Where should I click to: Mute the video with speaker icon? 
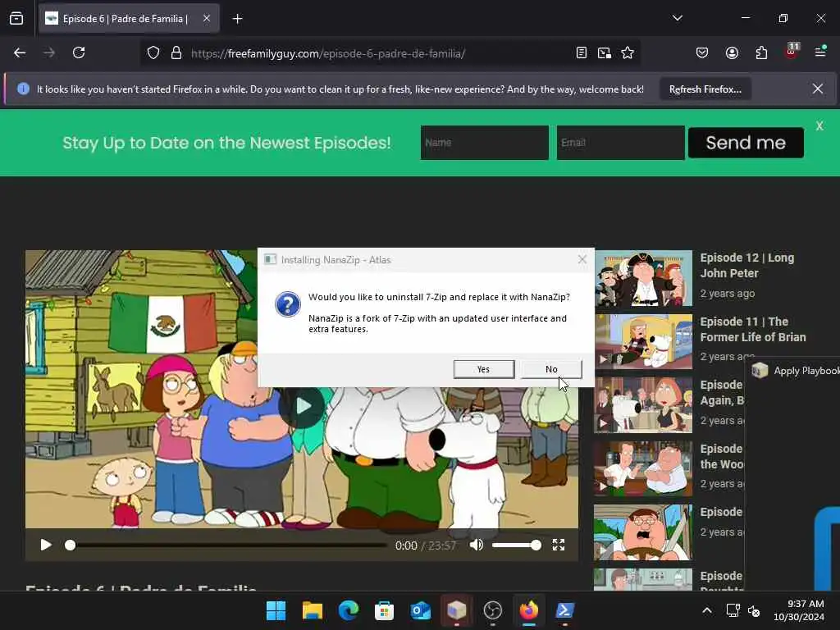tap(477, 545)
